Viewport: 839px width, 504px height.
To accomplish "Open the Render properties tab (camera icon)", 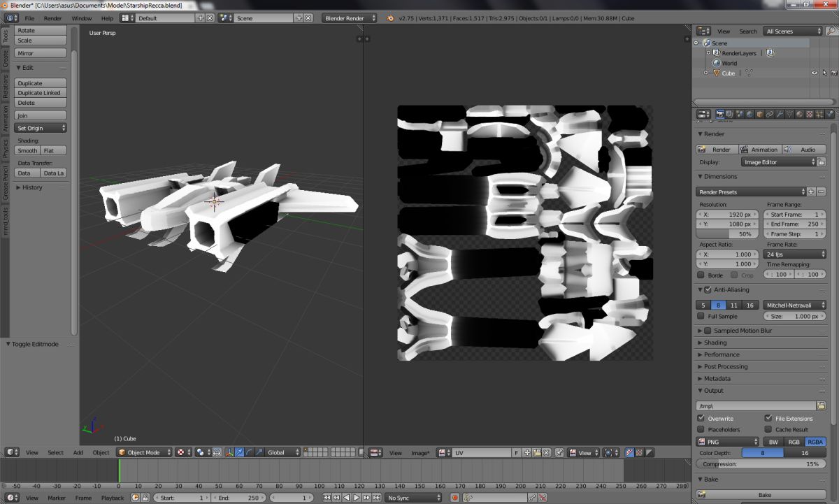I will pyautogui.click(x=720, y=114).
